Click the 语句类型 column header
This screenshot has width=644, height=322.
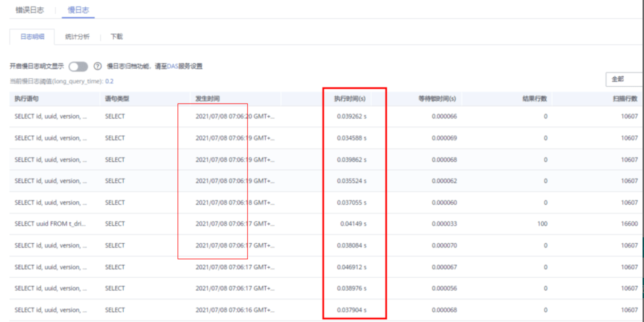117,98
